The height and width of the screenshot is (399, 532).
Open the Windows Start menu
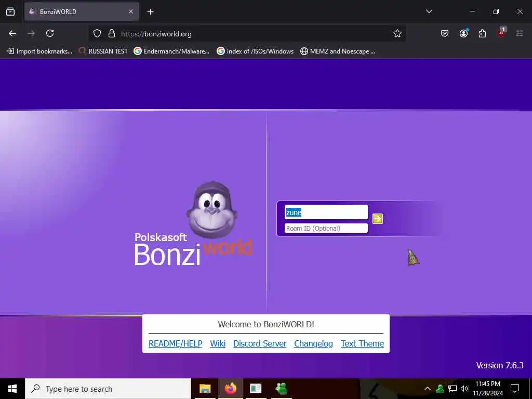[x=12, y=389]
